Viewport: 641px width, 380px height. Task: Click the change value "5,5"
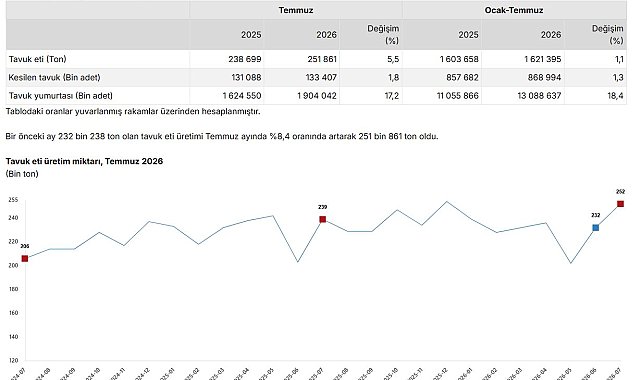point(393,59)
